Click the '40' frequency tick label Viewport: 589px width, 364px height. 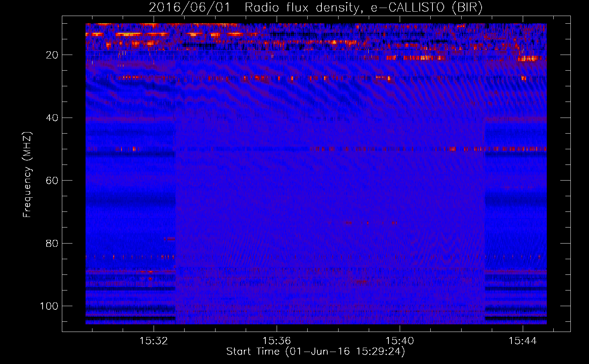[x=52, y=118]
